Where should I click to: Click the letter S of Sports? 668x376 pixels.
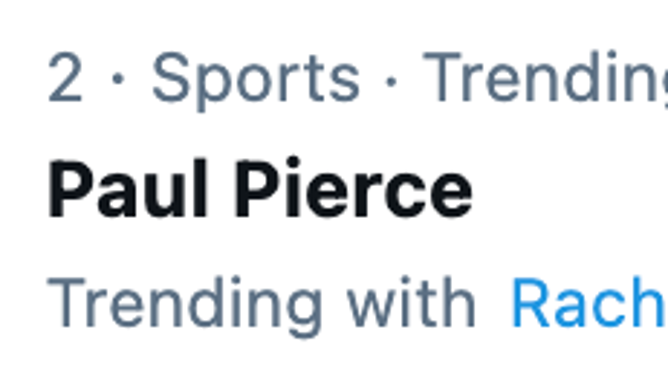[x=171, y=77]
